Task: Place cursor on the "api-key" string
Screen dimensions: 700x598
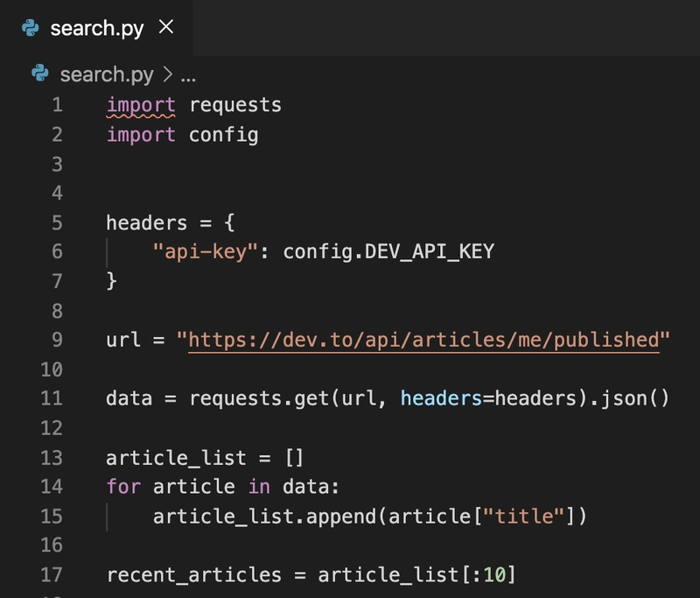Action: click(206, 252)
